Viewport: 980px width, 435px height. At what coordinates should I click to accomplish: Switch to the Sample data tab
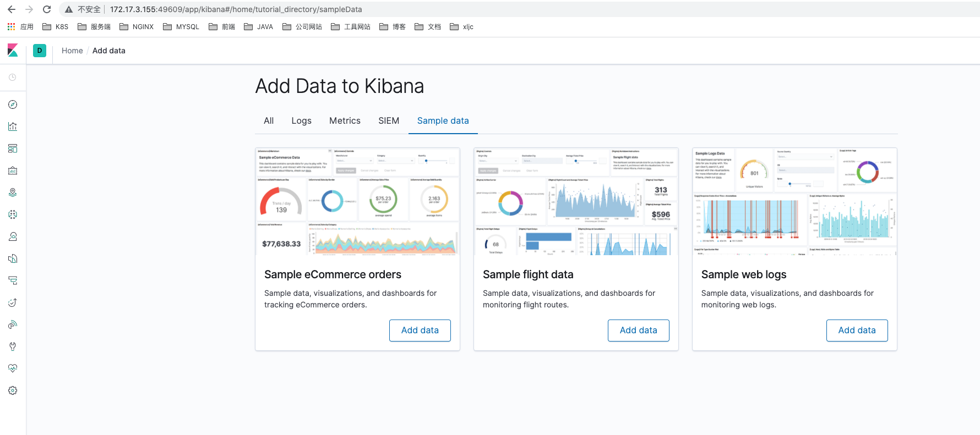point(443,121)
